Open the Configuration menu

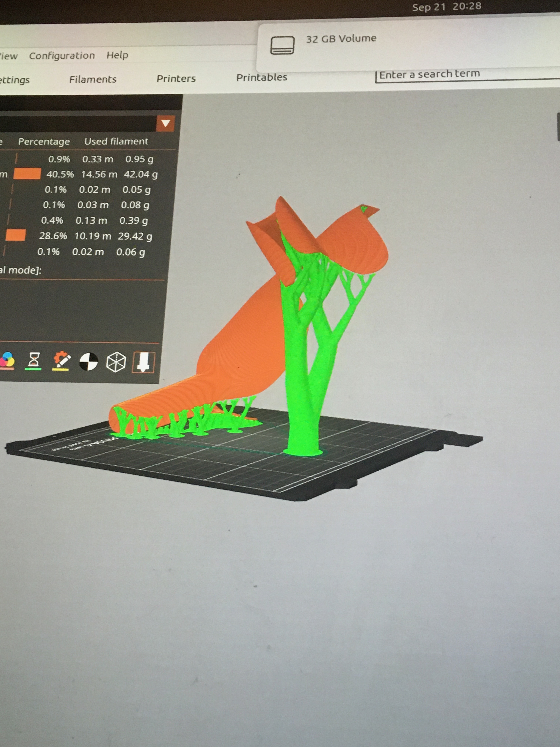pyautogui.click(x=62, y=55)
